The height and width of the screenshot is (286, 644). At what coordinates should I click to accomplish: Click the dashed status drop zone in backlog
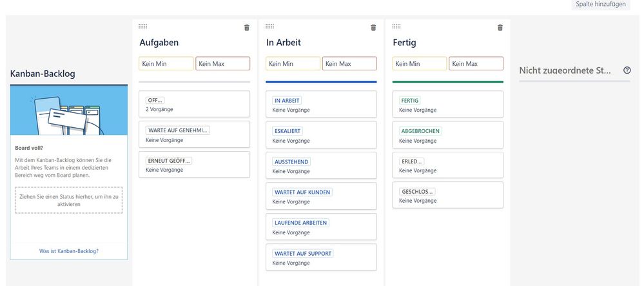coord(69,200)
